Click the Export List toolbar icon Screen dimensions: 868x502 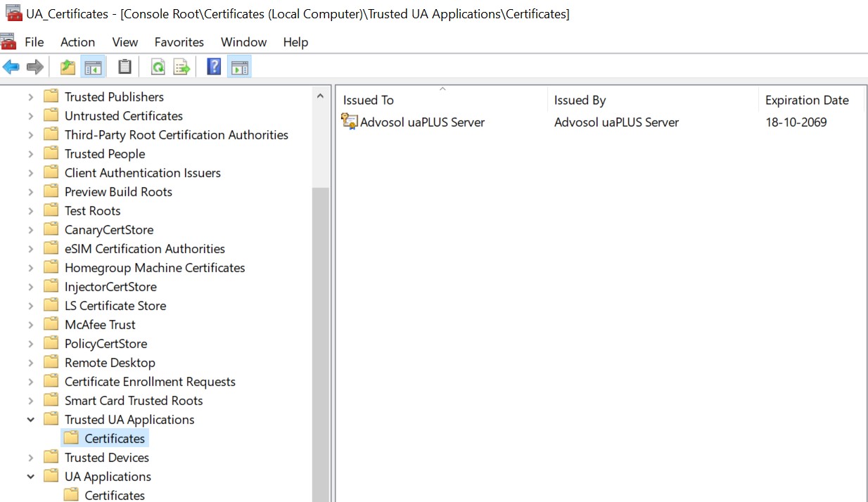pos(182,67)
